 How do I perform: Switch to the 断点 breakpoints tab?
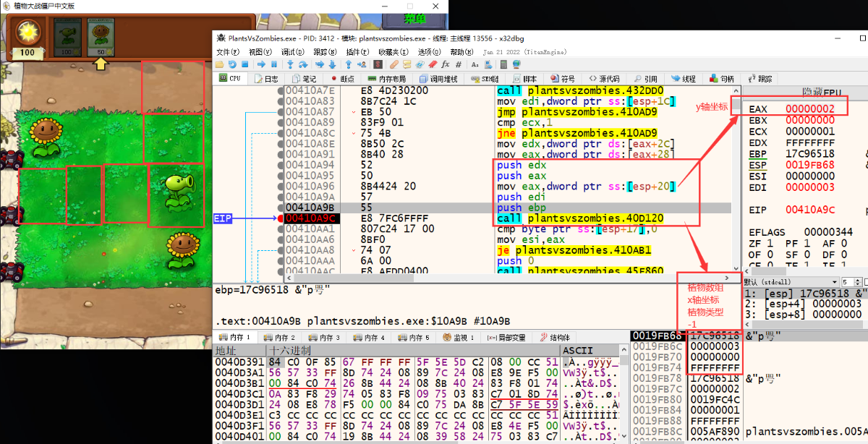pyautogui.click(x=343, y=78)
